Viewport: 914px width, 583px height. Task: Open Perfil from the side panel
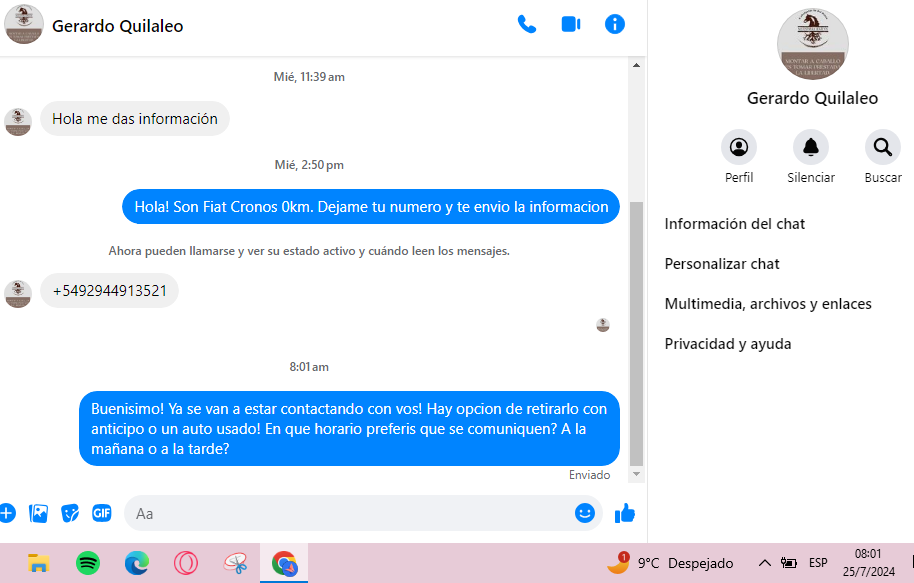pyautogui.click(x=739, y=156)
